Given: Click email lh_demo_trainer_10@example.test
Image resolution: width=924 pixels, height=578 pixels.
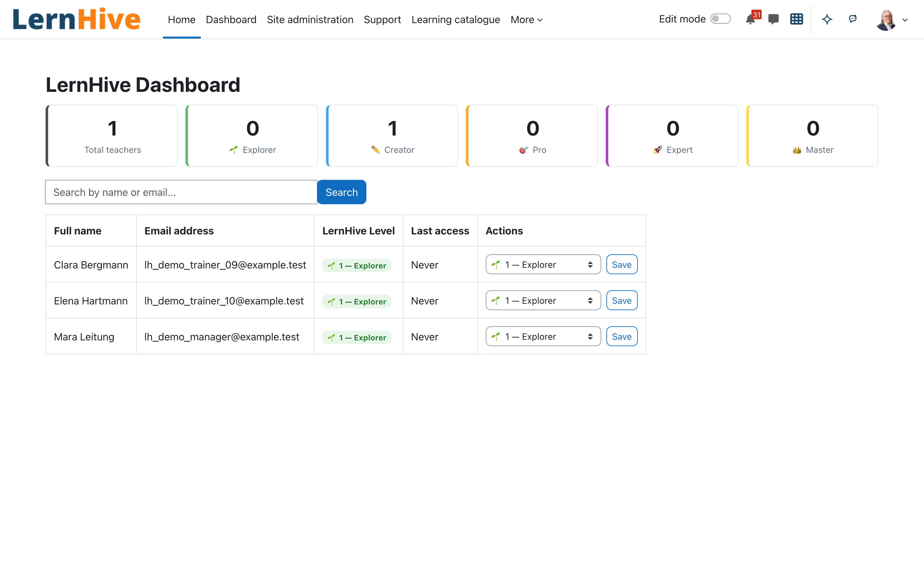Looking at the screenshot, I should coord(224,301).
